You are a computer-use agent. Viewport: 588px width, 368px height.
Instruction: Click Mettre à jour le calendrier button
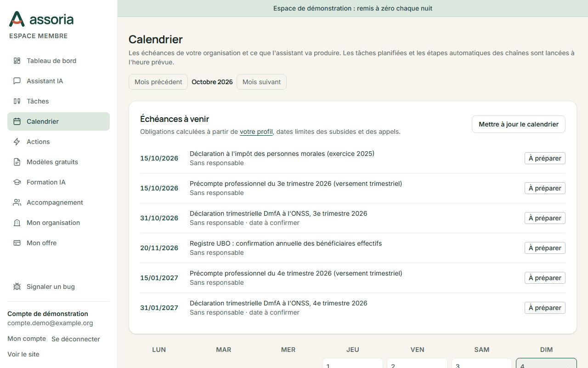519,124
